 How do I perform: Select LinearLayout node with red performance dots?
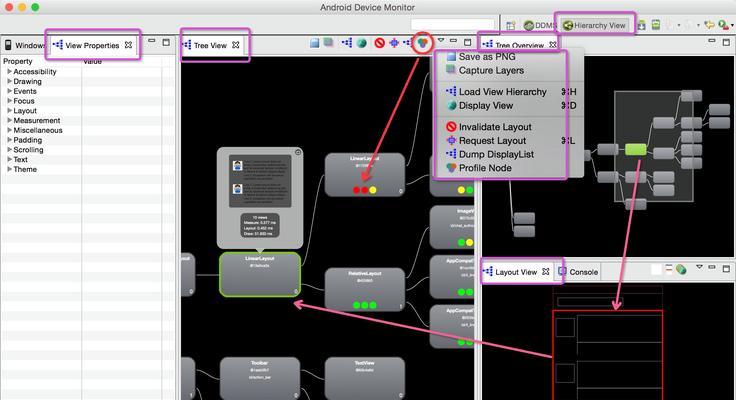[365, 174]
